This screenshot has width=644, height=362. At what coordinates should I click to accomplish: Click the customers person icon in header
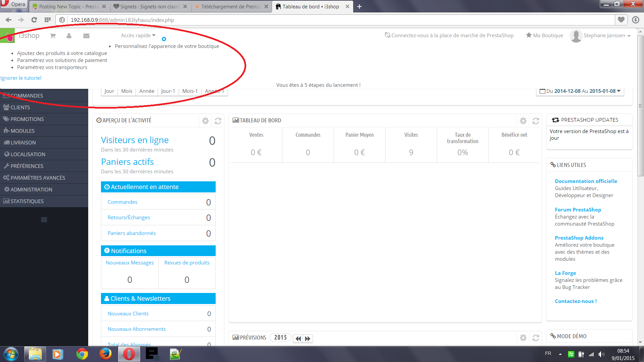tap(69, 36)
